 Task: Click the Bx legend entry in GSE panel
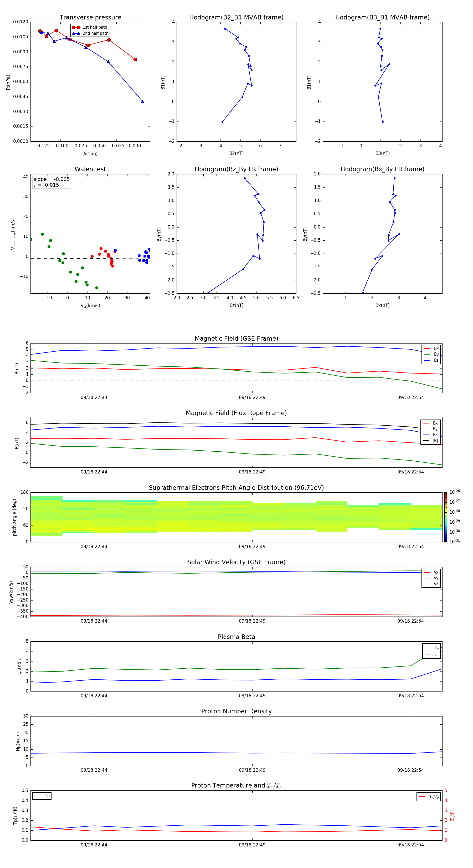(431, 349)
